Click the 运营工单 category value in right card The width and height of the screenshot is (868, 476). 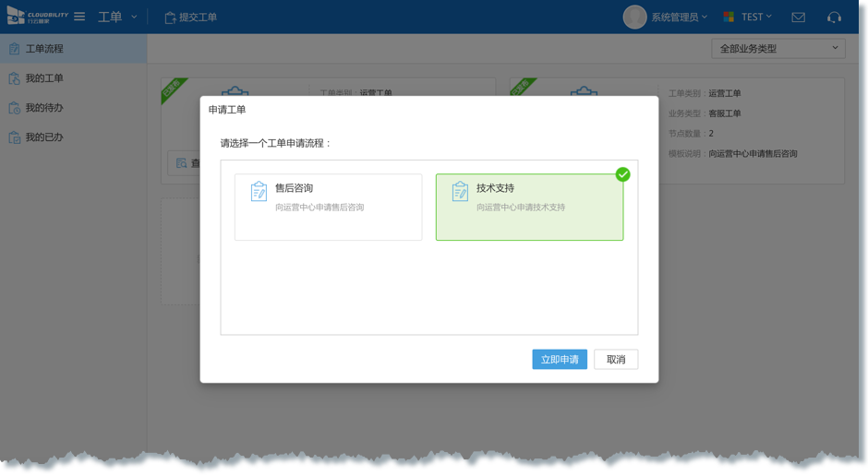point(725,93)
